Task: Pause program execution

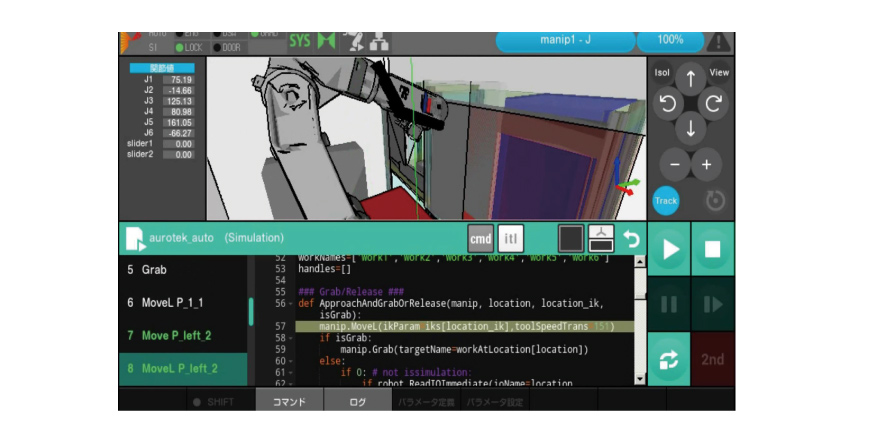Action: 669,304
